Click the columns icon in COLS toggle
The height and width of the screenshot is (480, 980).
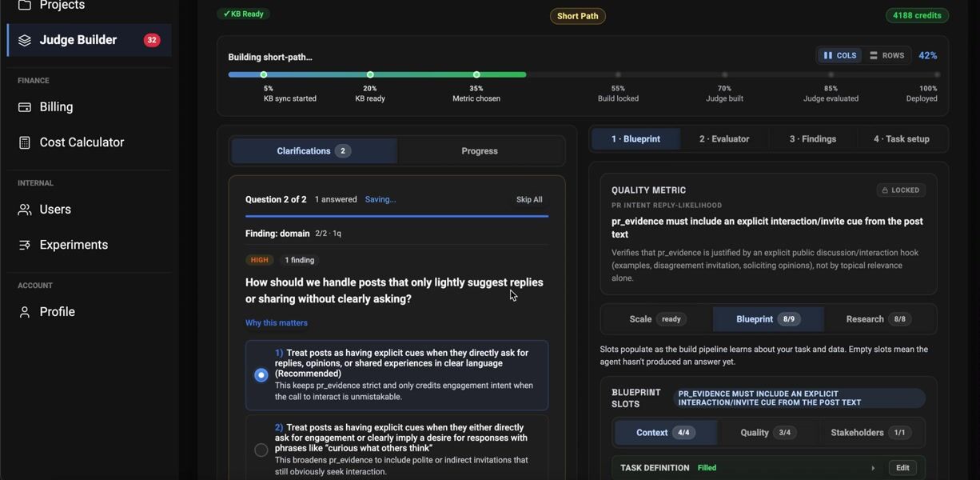828,56
